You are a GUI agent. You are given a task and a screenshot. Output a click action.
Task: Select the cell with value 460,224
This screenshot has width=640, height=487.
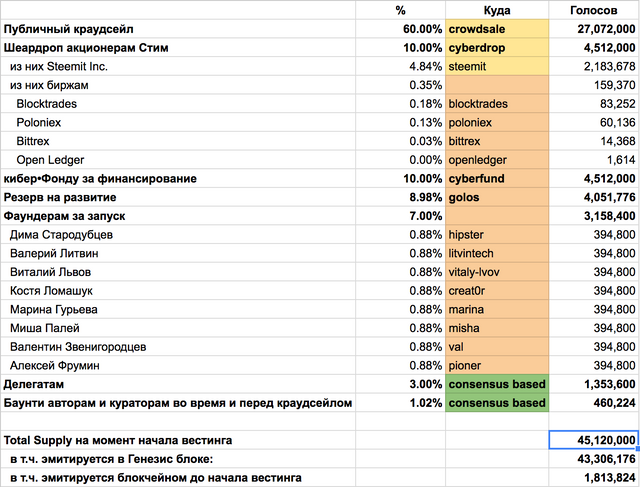click(x=594, y=403)
